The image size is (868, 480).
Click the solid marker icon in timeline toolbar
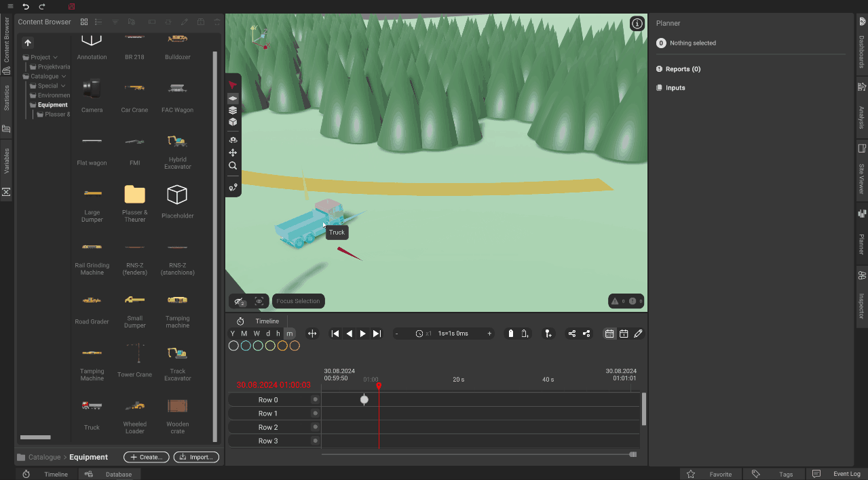coord(511,334)
